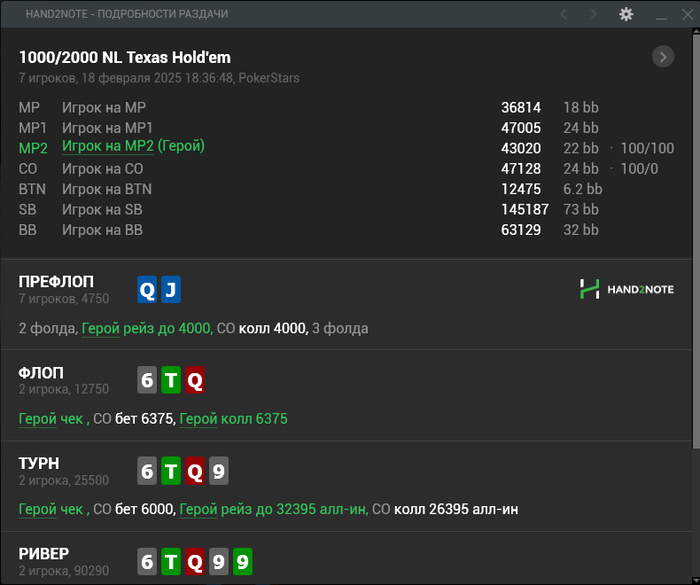Select the row 'Игрок на BTN'
Image resolution: width=700 pixels, height=585 pixels.
click(346, 189)
